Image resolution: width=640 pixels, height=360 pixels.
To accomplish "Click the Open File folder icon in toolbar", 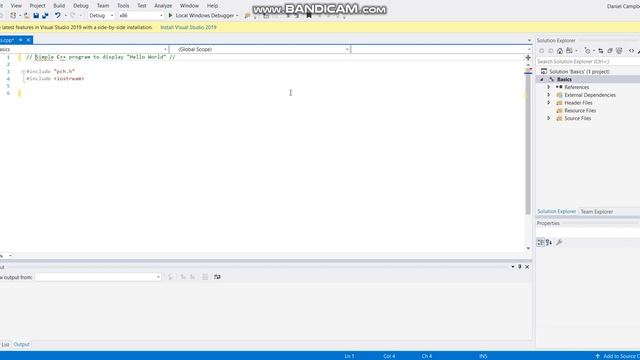I will point(27,16).
